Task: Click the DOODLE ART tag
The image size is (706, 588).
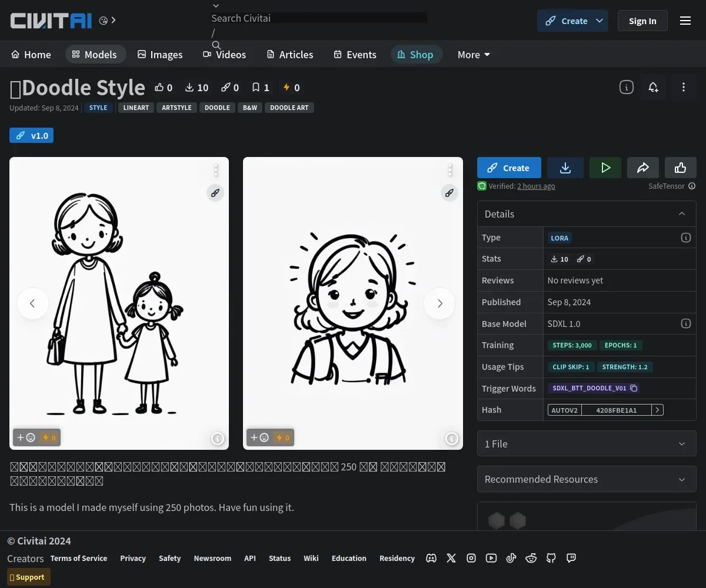Action: (x=289, y=108)
